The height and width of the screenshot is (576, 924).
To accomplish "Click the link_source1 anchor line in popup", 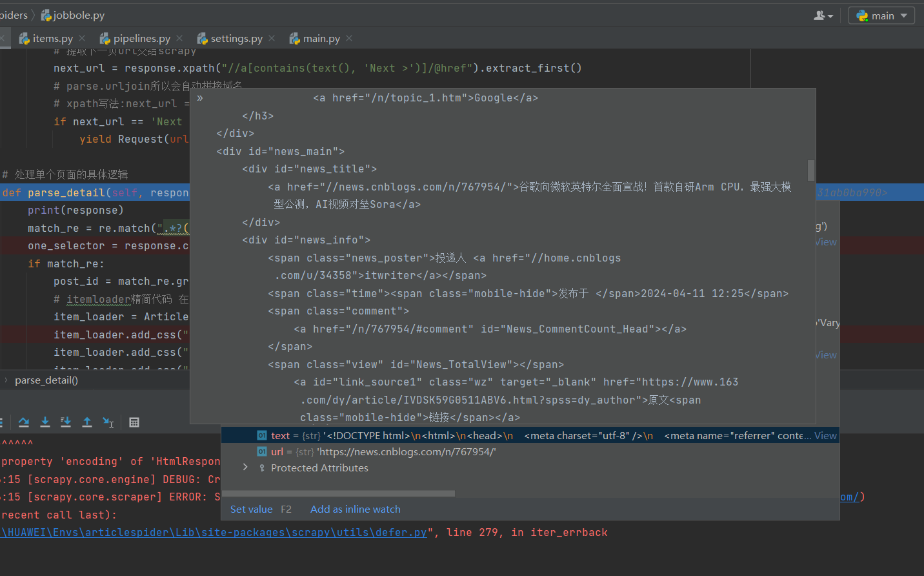I will (x=516, y=382).
